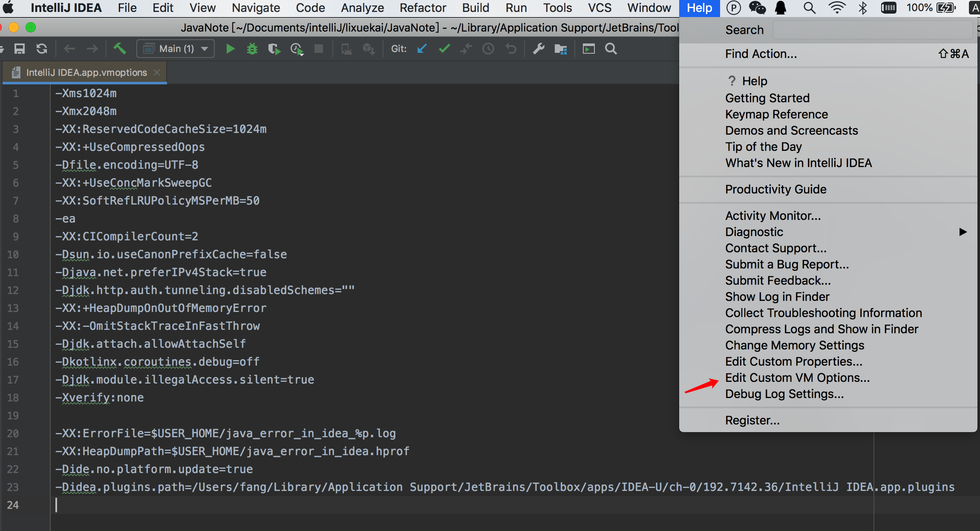Viewport: 980px width, 531px height.
Task: Click Find Action menu item
Action: click(761, 54)
